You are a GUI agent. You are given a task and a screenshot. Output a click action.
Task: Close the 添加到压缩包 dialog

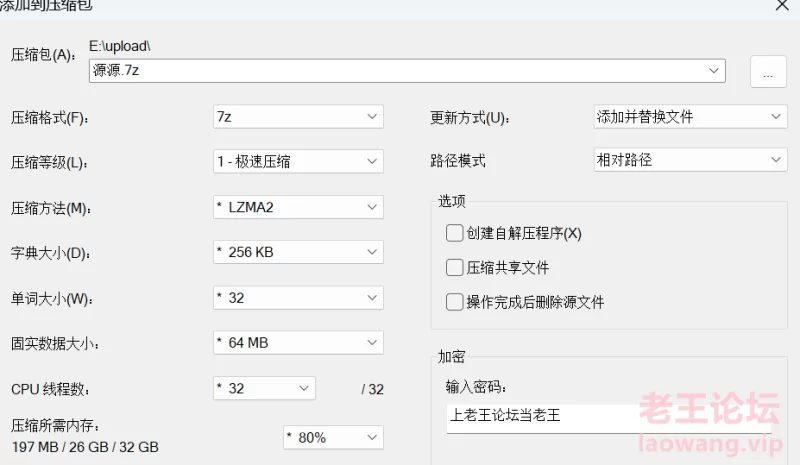[782, 6]
